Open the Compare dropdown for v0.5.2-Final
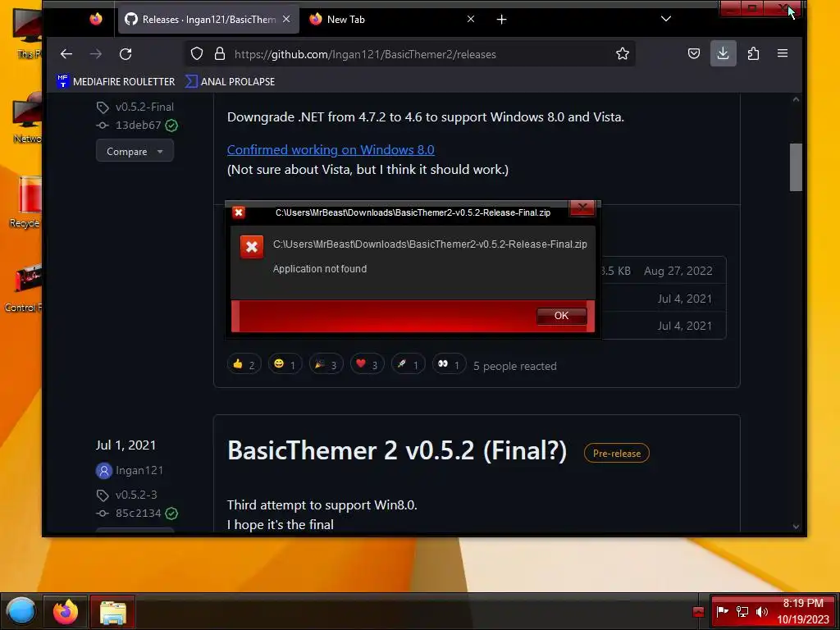 (x=135, y=151)
